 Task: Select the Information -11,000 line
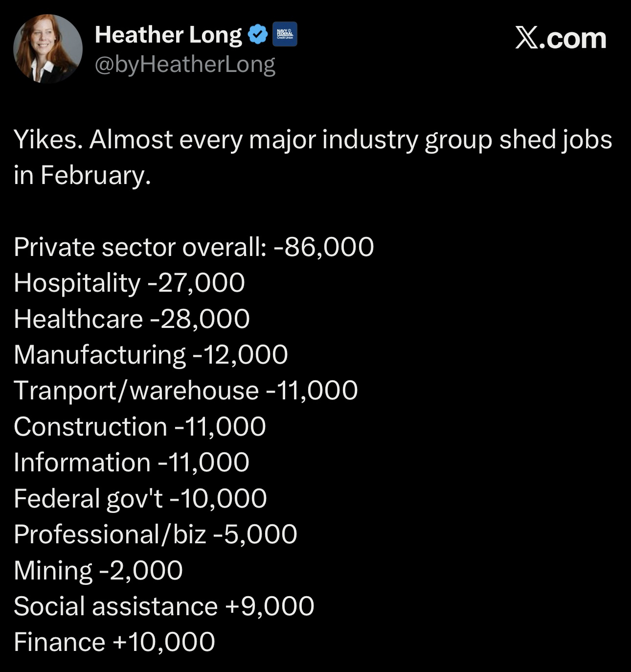(131, 463)
